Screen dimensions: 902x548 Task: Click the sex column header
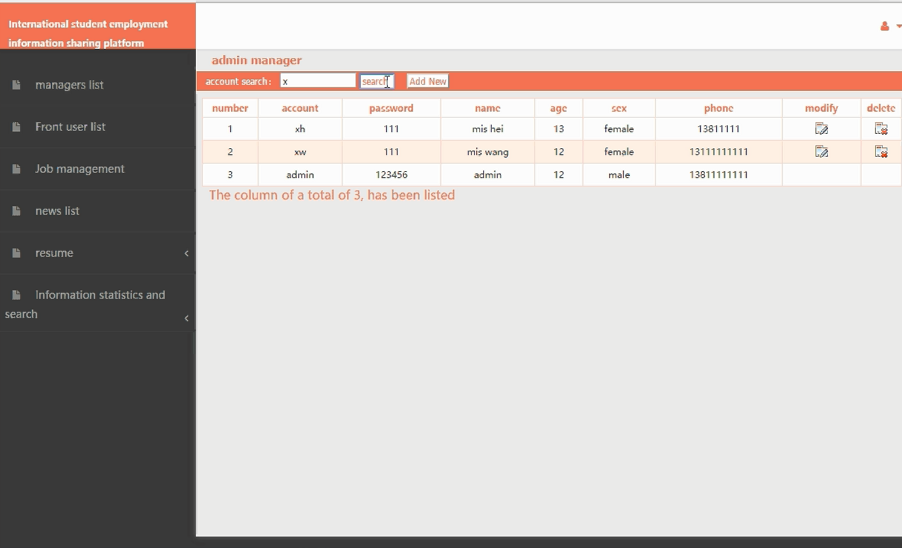tap(619, 108)
